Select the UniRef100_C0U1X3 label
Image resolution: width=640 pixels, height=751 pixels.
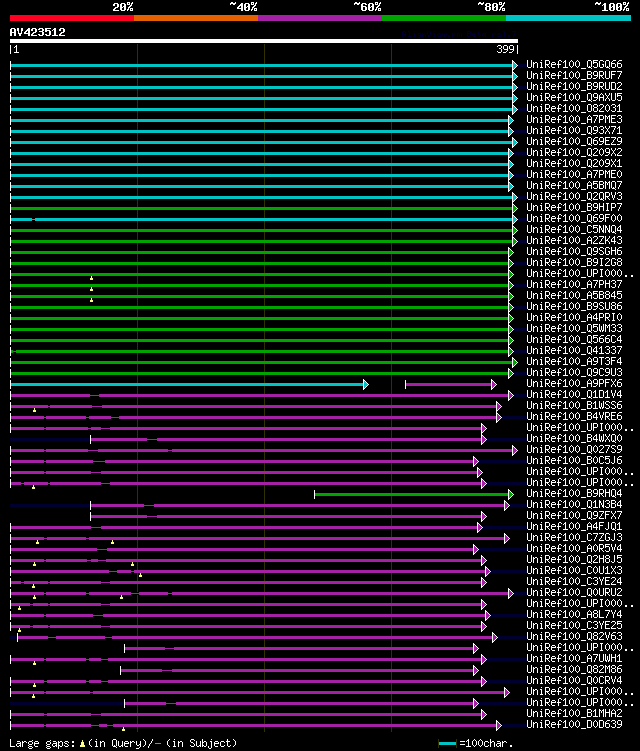click(x=574, y=570)
